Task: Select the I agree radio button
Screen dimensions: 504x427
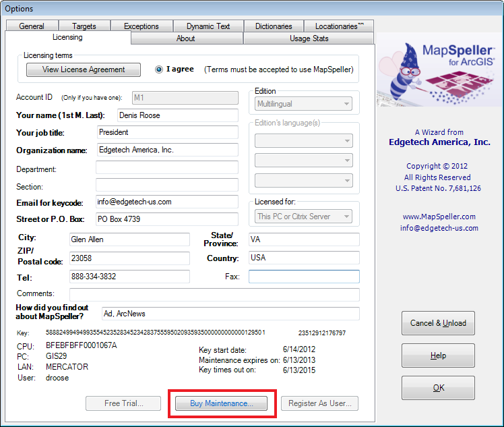Action: 159,69
